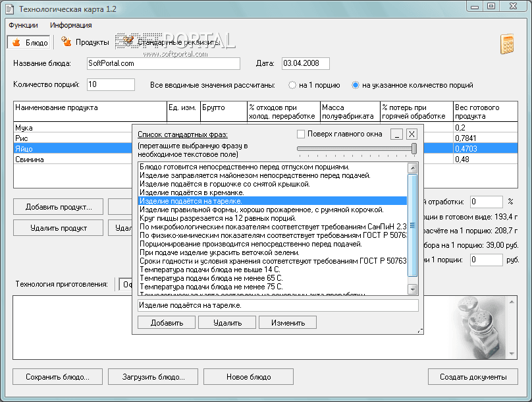Click the Загрузить блюдо... button
The height and width of the screenshot is (402, 532).
153,377
